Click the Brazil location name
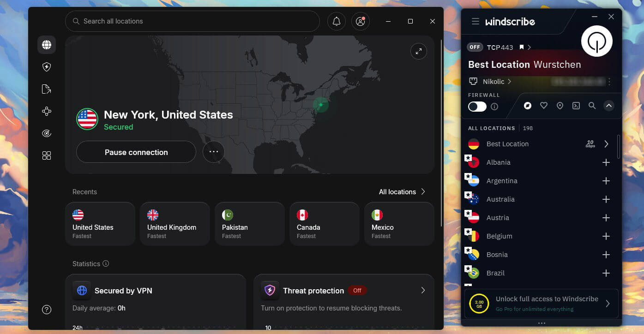This screenshot has width=644, height=334. (495, 273)
